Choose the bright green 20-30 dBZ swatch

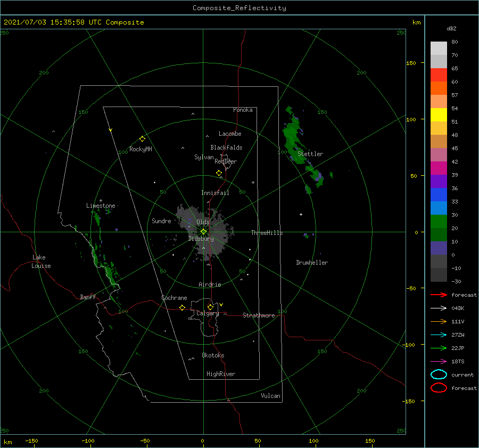439,222
